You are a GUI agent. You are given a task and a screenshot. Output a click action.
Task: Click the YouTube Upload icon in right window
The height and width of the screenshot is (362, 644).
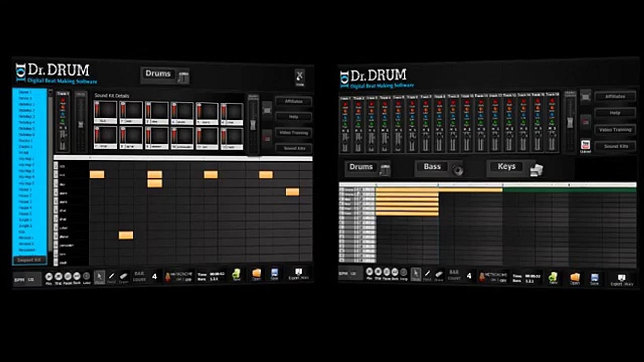click(x=585, y=146)
